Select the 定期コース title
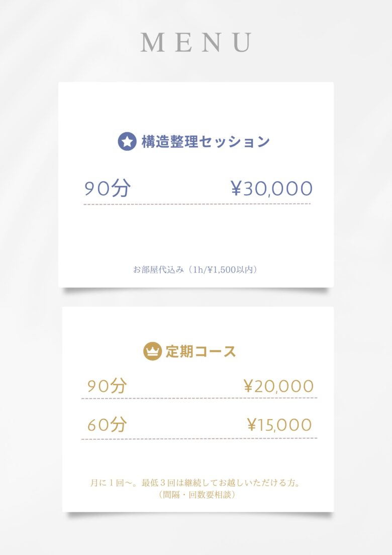 [201, 351]
